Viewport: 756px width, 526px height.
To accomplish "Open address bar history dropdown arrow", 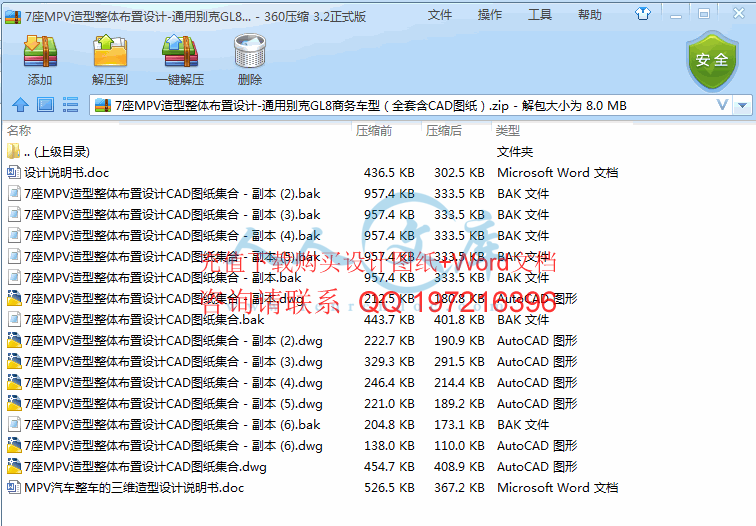I will [742, 105].
